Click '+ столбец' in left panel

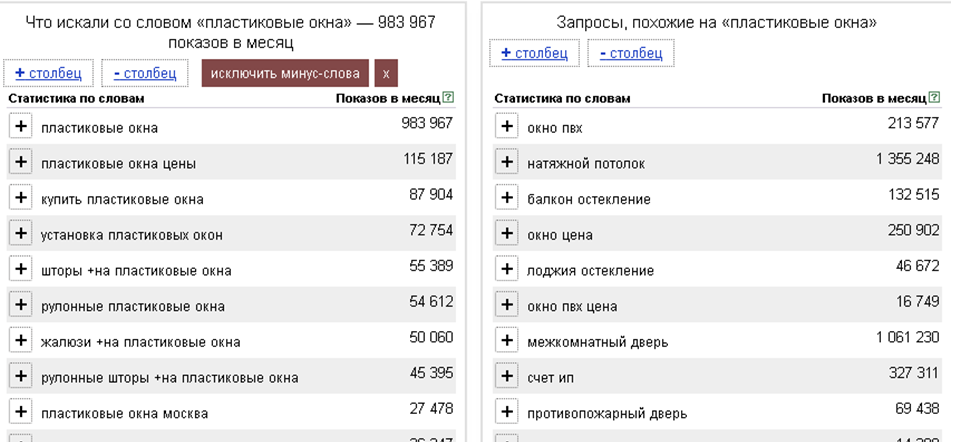click(x=48, y=73)
